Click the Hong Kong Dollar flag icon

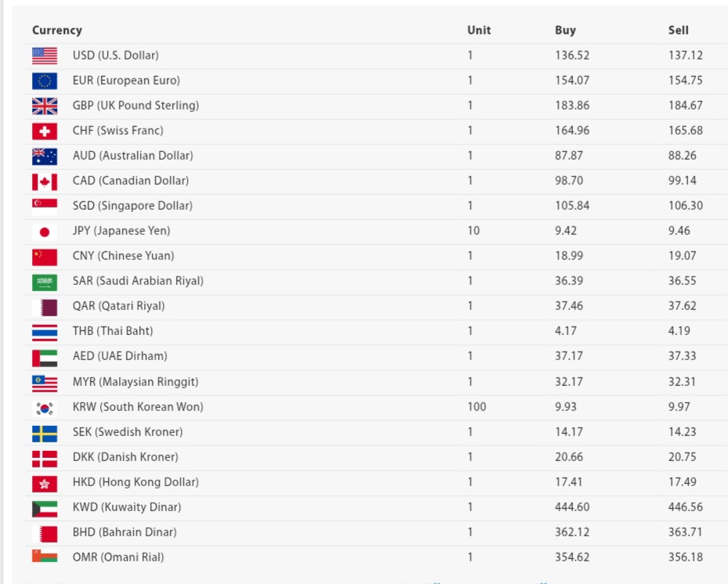[x=45, y=483]
